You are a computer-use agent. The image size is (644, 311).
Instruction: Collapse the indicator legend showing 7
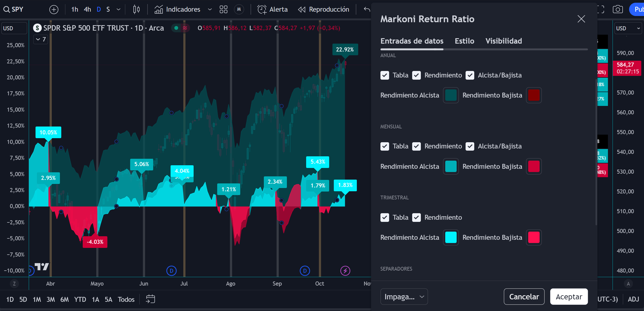coord(41,40)
